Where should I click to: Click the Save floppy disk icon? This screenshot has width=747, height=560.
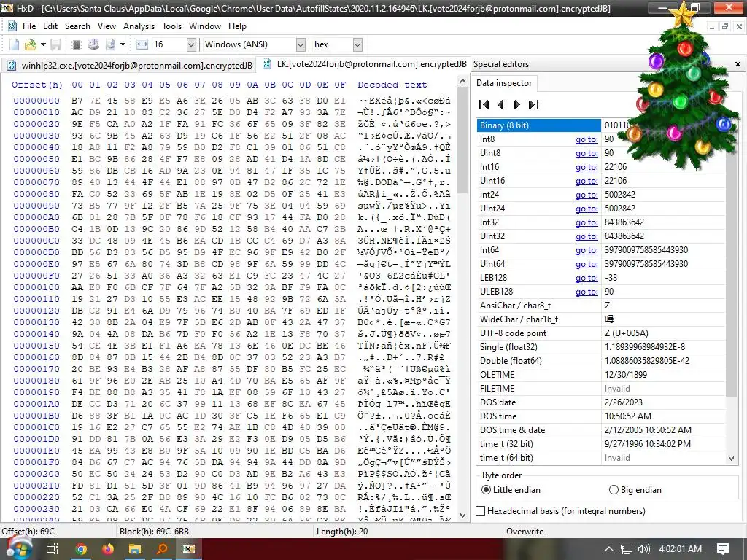tap(55, 44)
